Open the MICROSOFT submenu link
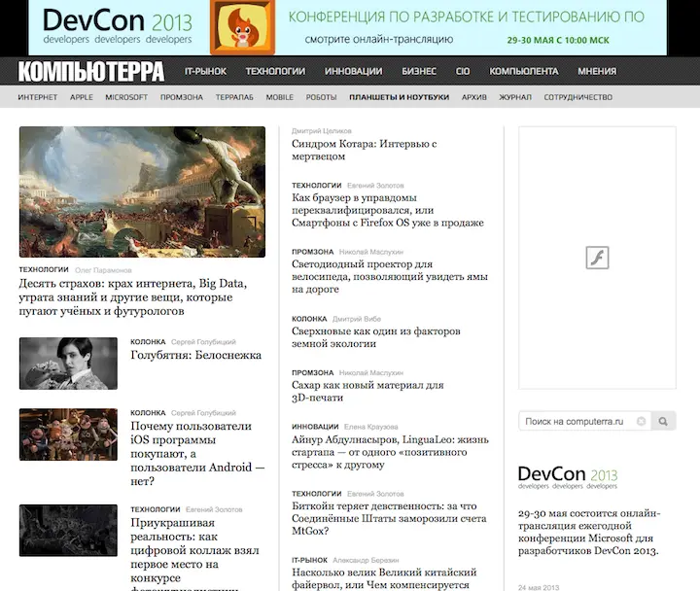The height and width of the screenshot is (591, 700). click(x=126, y=97)
